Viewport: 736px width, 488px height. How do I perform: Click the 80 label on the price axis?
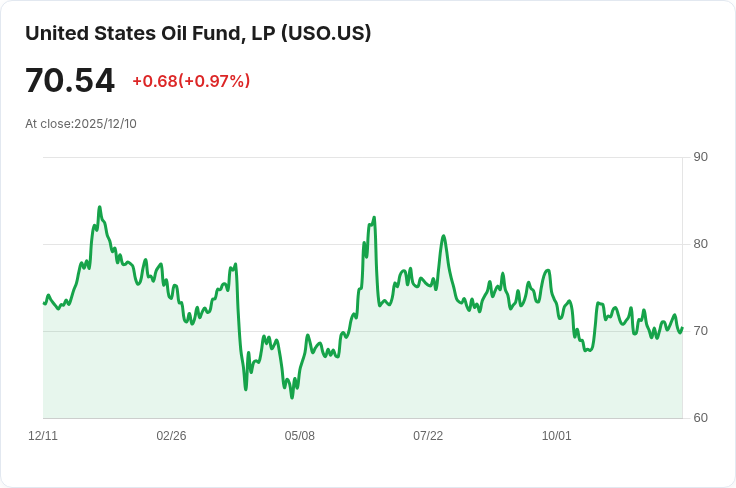click(700, 244)
